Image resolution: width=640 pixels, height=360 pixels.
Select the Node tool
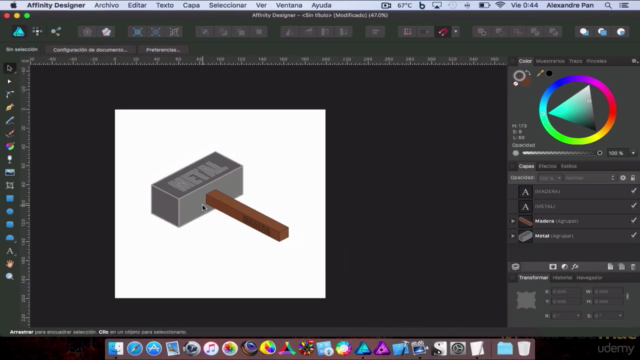click(9, 81)
